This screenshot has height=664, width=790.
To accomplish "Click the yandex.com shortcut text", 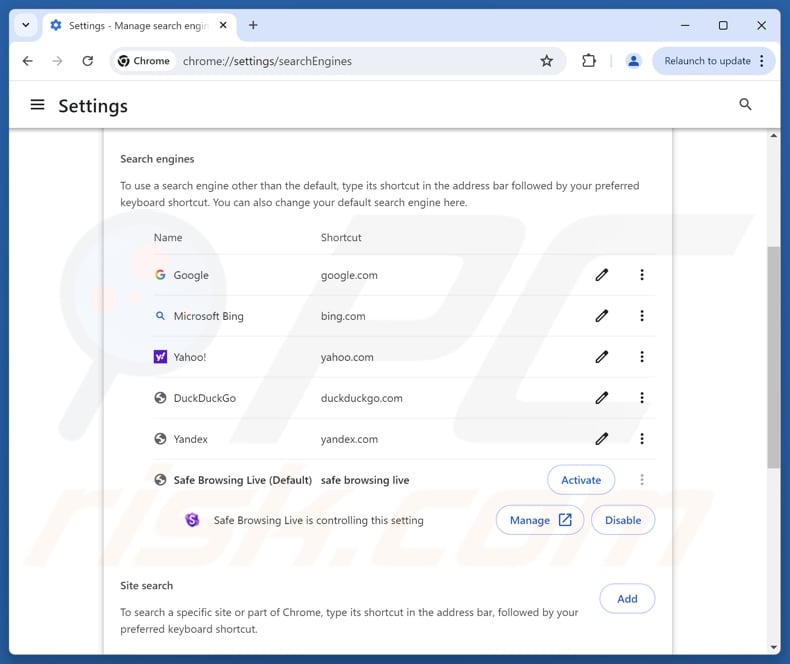I will (x=349, y=439).
